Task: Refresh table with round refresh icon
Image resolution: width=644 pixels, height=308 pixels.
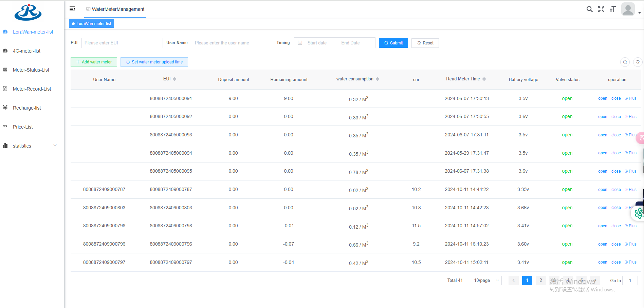Action: [x=638, y=62]
